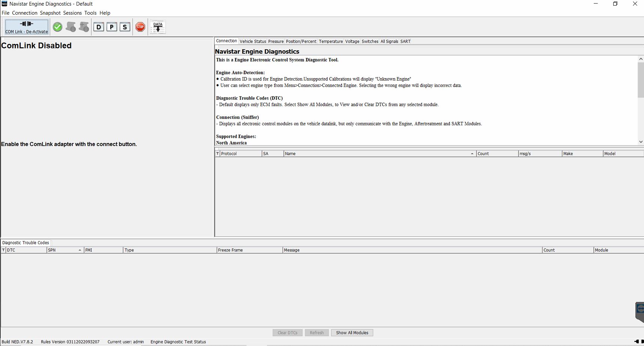
Task: Click the Show All Modules button
Action: [x=352, y=332]
